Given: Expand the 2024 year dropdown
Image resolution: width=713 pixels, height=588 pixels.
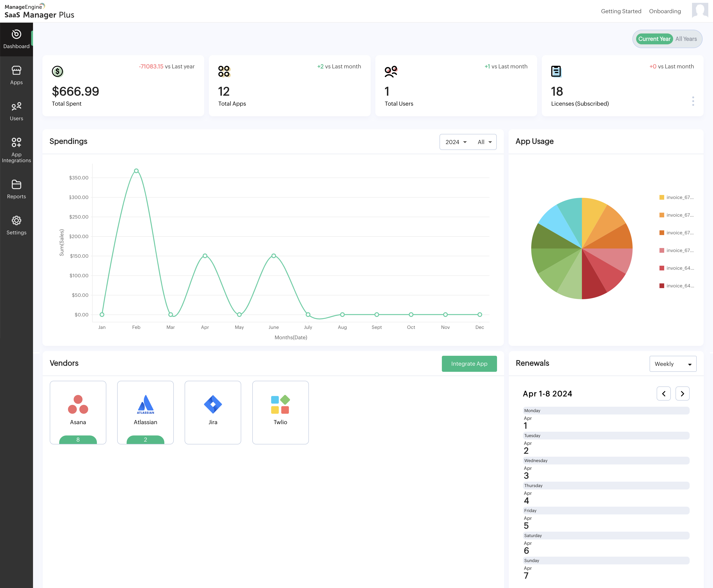Looking at the screenshot, I should pyautogui.click(x=456, y=142).
